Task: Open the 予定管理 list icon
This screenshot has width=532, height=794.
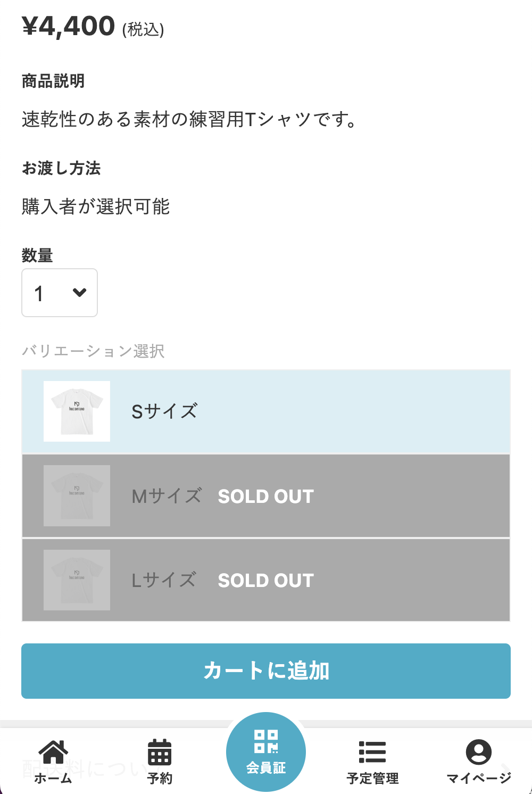Action: 372,751
